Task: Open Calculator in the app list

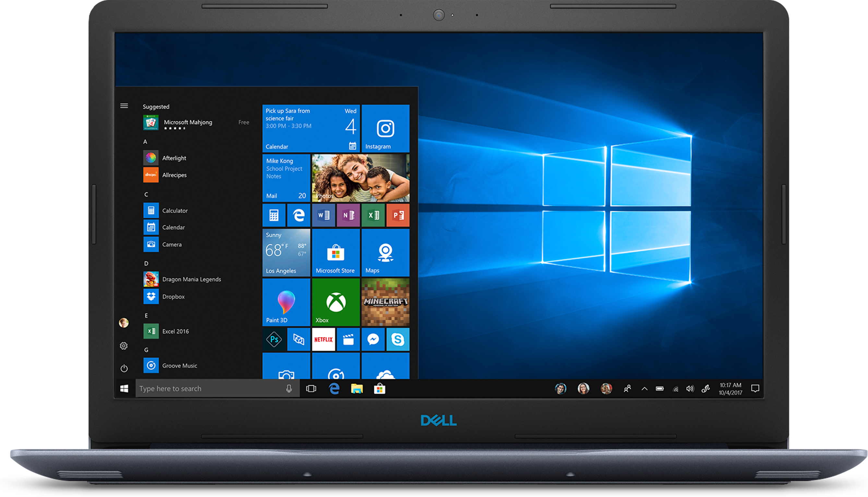Action: pyautogui.click(x=165, y=211)
